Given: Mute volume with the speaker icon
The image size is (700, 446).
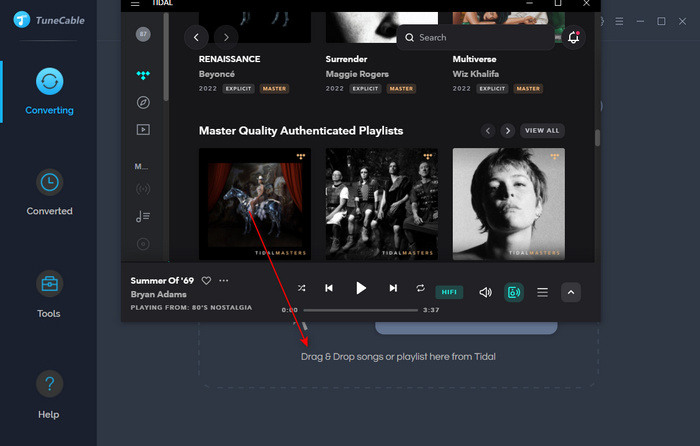Looking at the screenshot, I should (485, 292).
